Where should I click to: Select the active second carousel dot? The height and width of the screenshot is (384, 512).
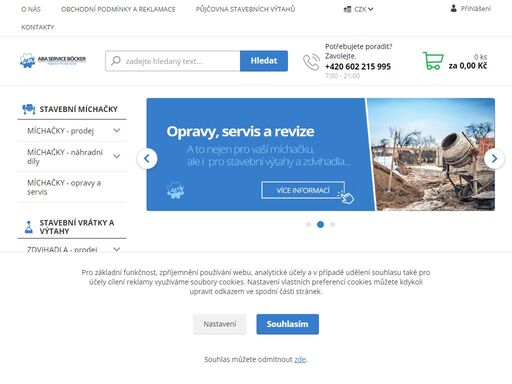[320, 225]
